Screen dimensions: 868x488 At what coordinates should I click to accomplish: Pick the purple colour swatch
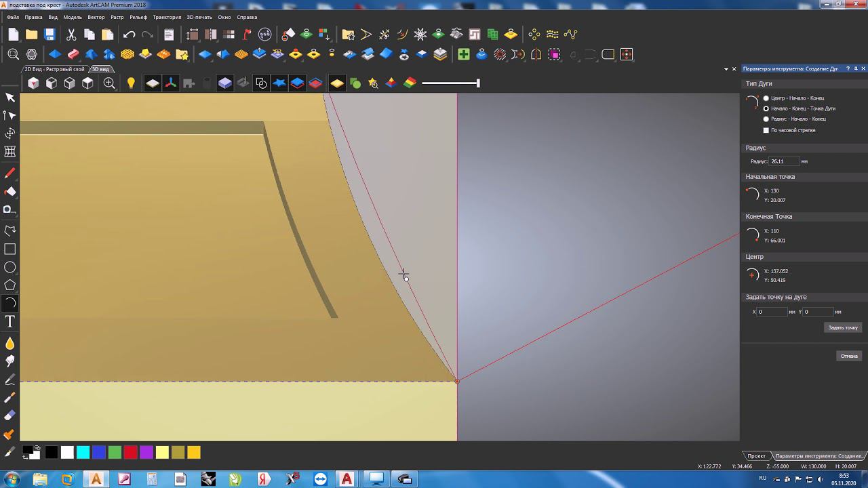pyautogui.click(x=146, y=453)
